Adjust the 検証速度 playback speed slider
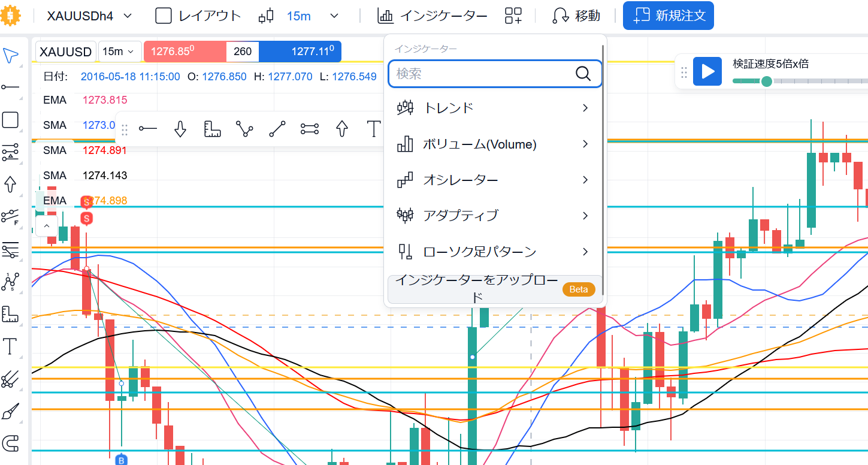 pyautogui.click(x=766, y=81)
